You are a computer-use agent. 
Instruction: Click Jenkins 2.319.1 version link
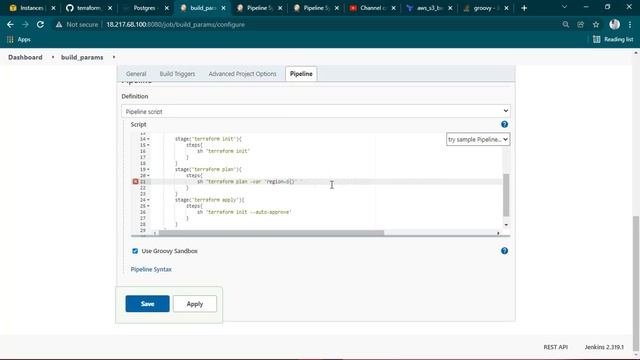pos(604,347)
